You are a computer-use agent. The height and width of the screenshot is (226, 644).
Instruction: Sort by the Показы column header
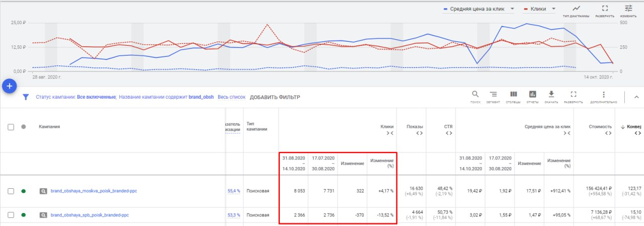(416, 127)
